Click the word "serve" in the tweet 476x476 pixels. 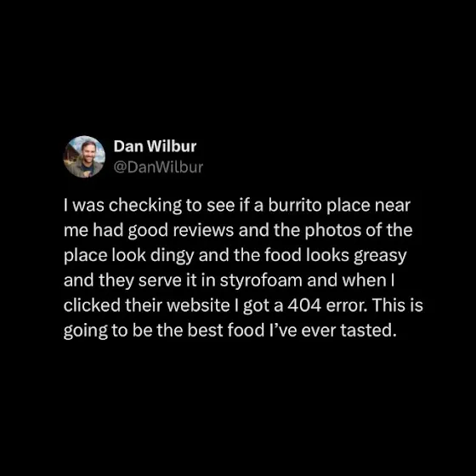click(x=160, y=281)
